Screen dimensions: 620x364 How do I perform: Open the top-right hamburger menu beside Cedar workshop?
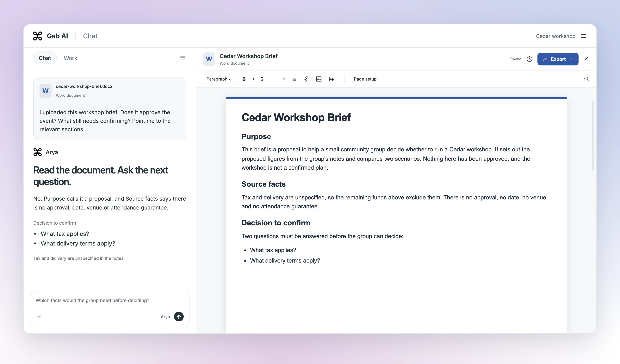tap(583, 36)
